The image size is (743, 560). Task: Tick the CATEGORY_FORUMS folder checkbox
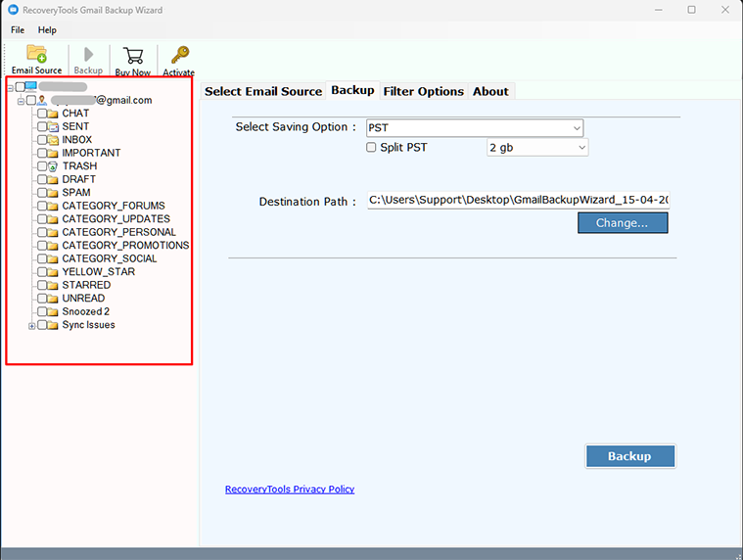[42, 207]
